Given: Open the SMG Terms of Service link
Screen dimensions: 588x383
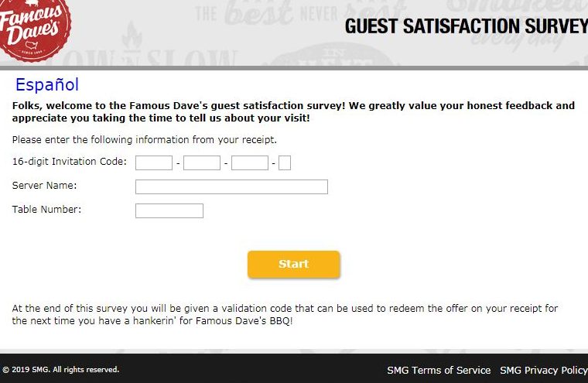Looking at the screenshot, I should point(439,370).
